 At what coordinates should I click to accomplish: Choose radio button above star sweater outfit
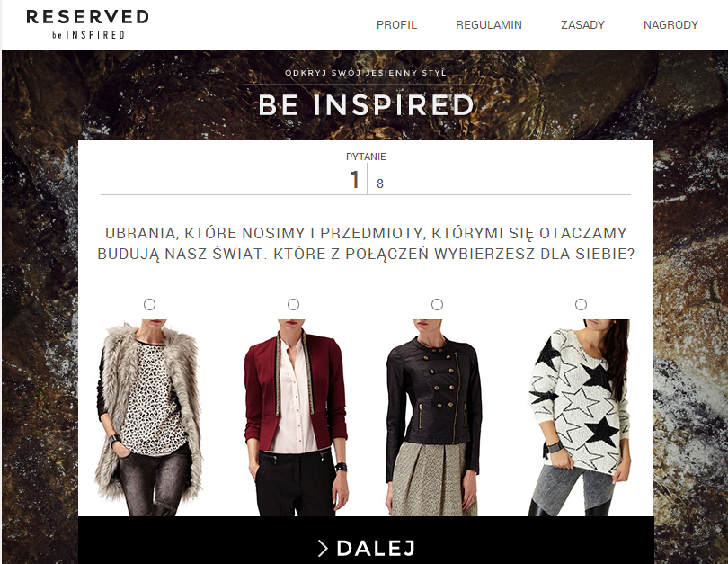tap(581, 304)
